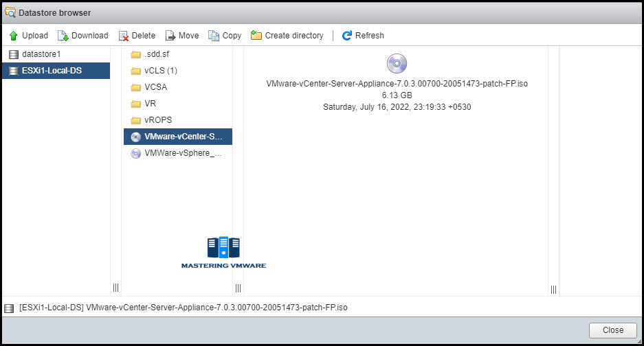Click the datastore1 disk icon
This screenshot has height=346, width=644.
point(14,54)
